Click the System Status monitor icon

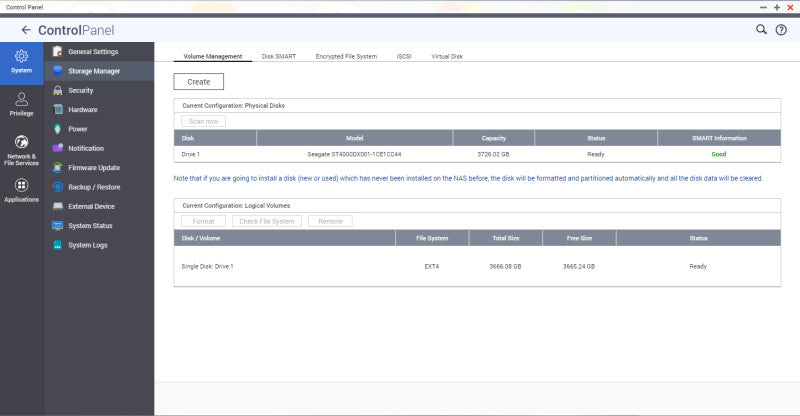pos(58,226)
